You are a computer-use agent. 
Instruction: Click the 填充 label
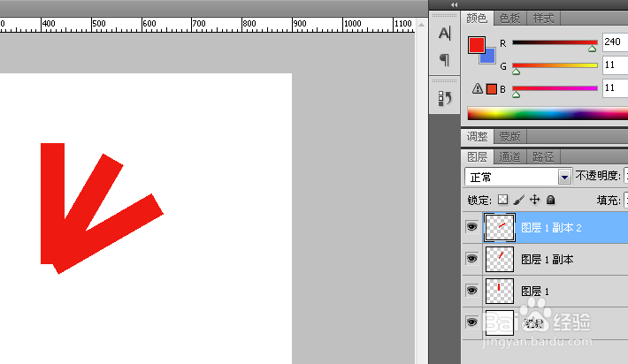(x=609, y=200)
